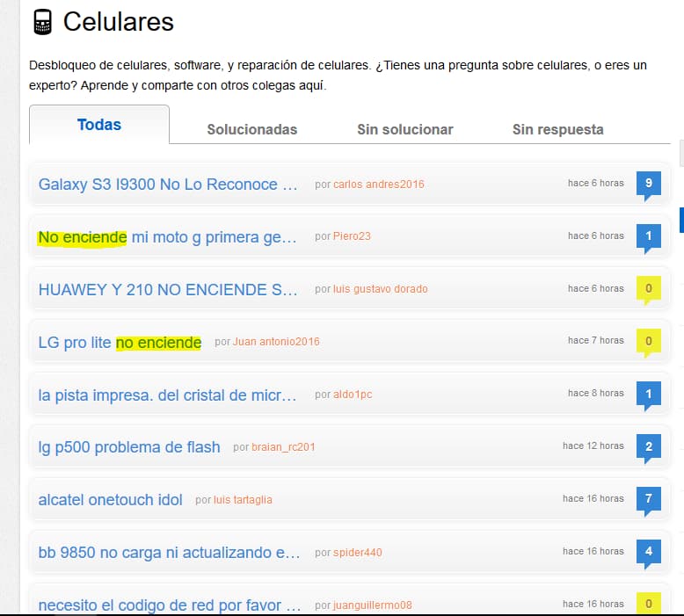Open the Sin solucionar tab
Screen dimensions: 684x616
[404, 129]
